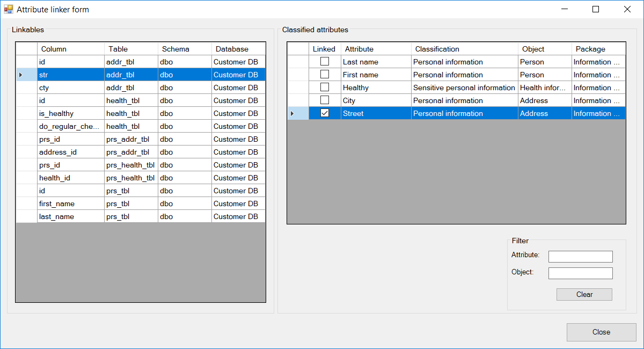This screenshot has width=644, height=349.
Task: Select the is_healthy column row
Action: tap(70, 113)
